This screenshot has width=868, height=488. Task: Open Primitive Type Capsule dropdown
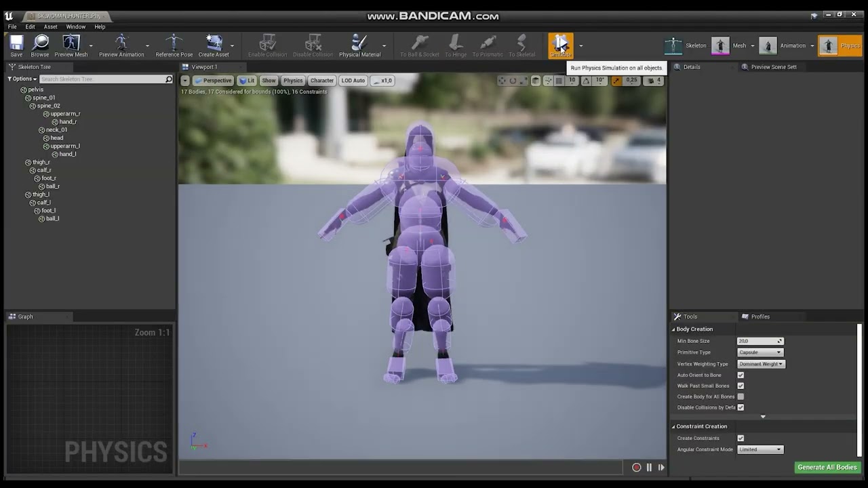(x=760, y=352)
